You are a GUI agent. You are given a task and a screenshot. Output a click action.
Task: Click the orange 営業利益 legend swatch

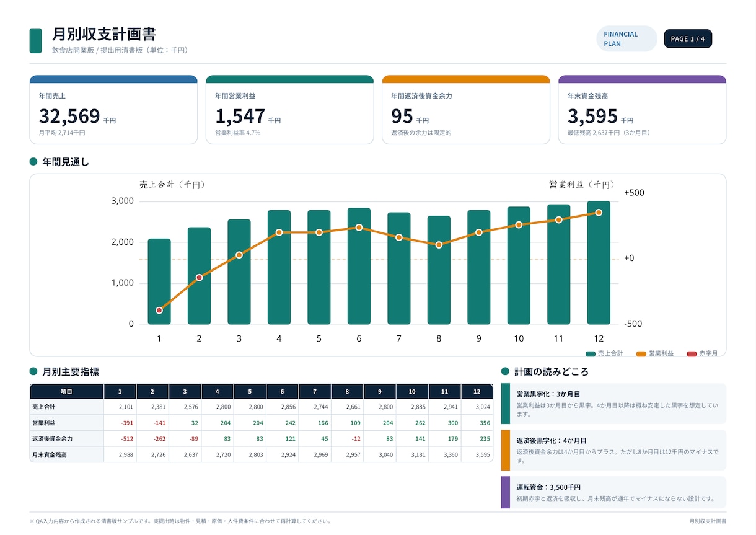click(x=641, y=353)
